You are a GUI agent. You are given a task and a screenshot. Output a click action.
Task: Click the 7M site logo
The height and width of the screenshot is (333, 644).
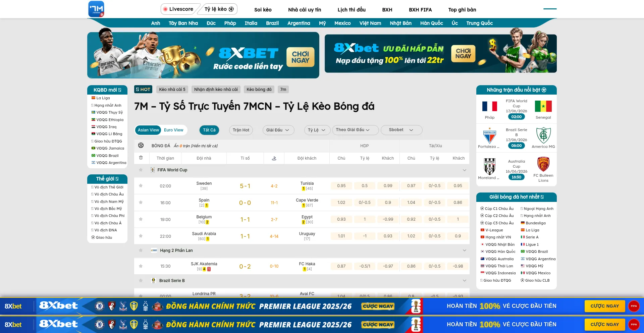tap(96, 9)
